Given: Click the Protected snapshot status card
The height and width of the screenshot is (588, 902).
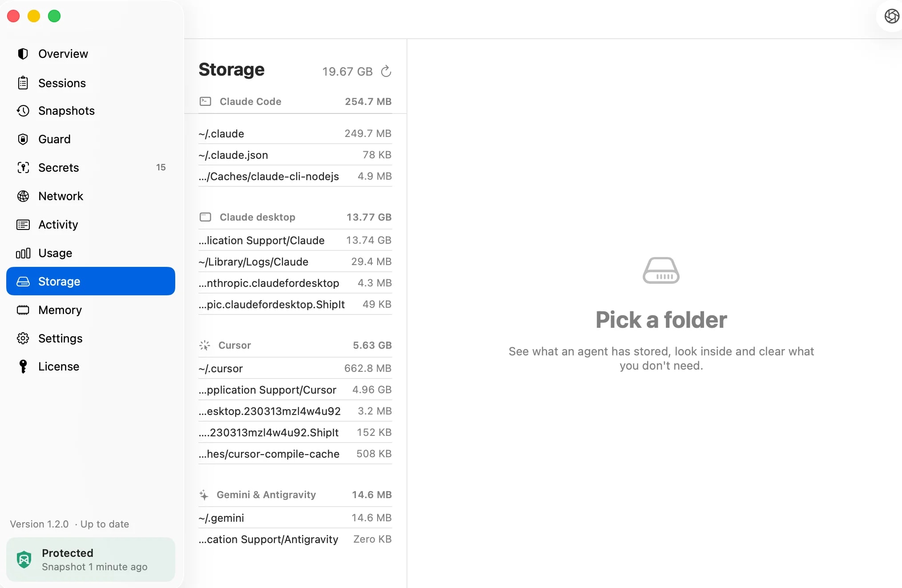Looking at the screenshot, I should click(x=91, y=560).
